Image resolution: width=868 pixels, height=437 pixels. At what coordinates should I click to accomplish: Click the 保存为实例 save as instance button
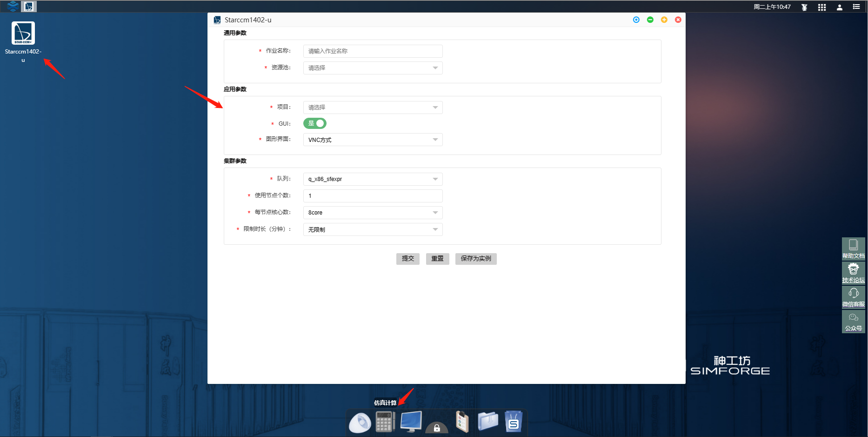pos(476,259)
